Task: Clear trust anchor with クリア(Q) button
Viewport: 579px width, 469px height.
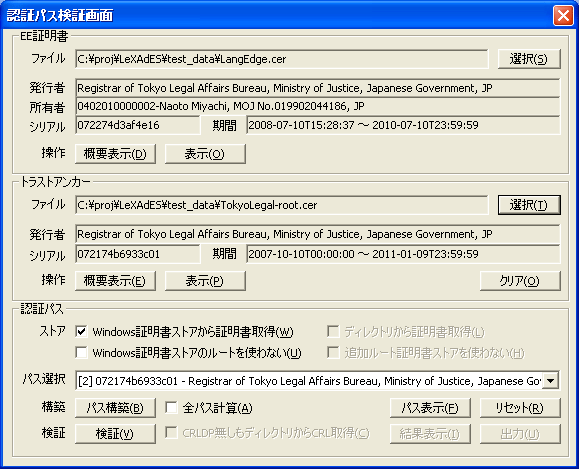Action: point(520,281)
